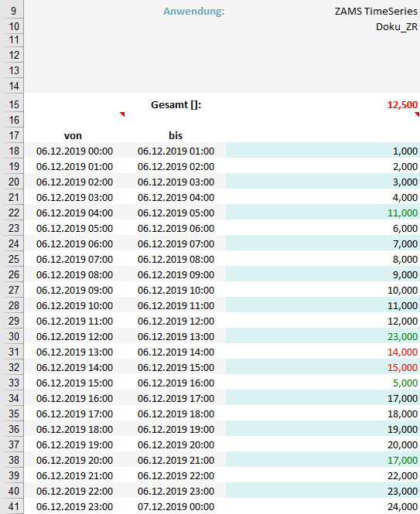Select row header 41
420x514 pixels.
(x=12, y=506)
